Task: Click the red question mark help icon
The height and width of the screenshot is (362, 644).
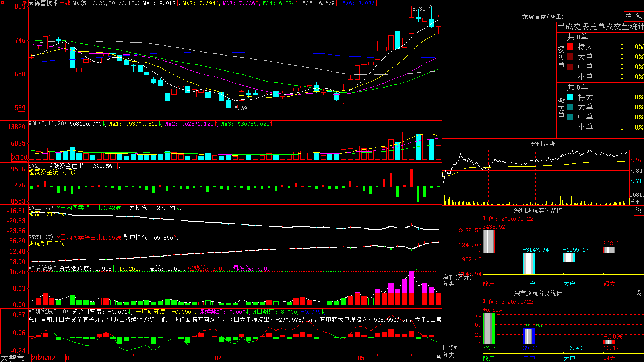Action: pos(25,4)
